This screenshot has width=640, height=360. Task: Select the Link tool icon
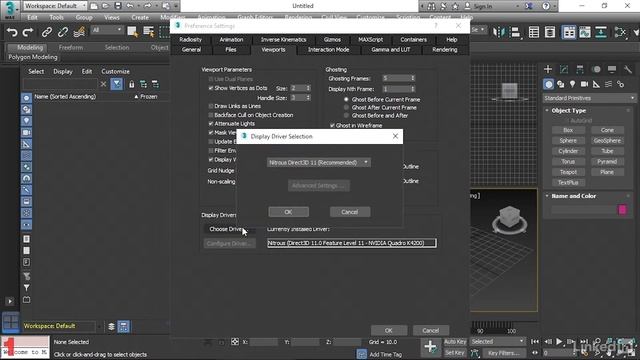tap(47, 32)
